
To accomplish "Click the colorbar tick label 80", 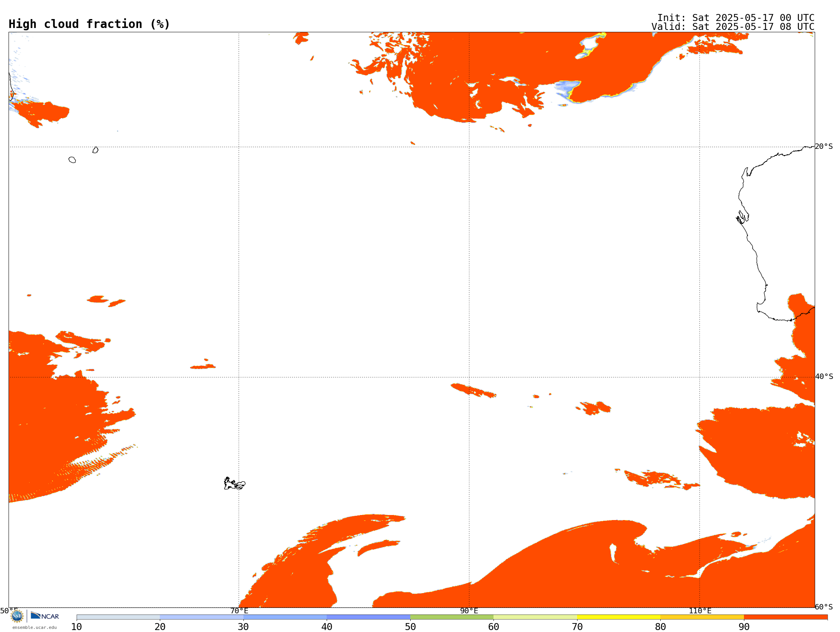I will (660, 627).
